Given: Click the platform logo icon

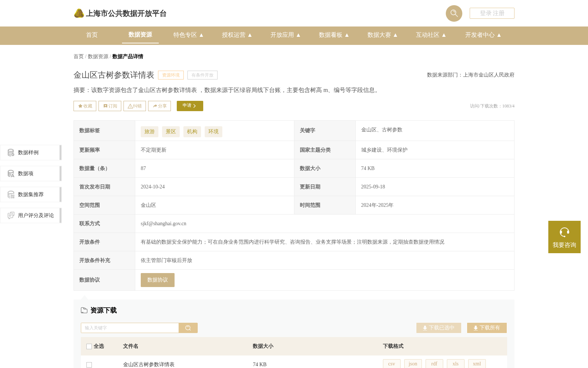Looking at the screenshot, I should tap(79, 13).
